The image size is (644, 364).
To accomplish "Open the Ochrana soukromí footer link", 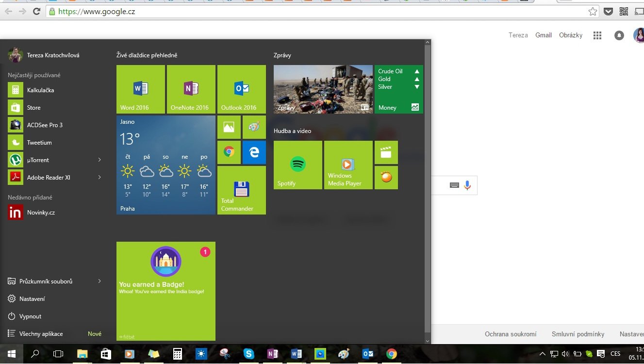I will [x=511, y=334].
